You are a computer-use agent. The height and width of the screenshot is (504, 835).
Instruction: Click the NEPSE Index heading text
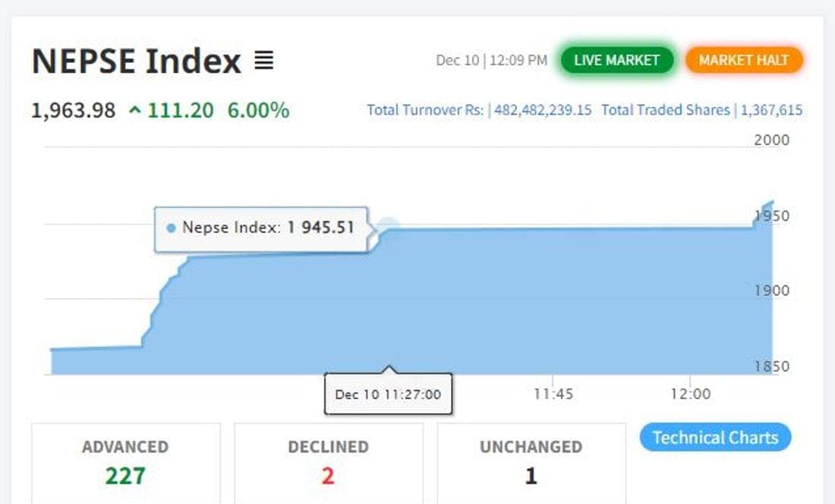[x=137, y=61]
